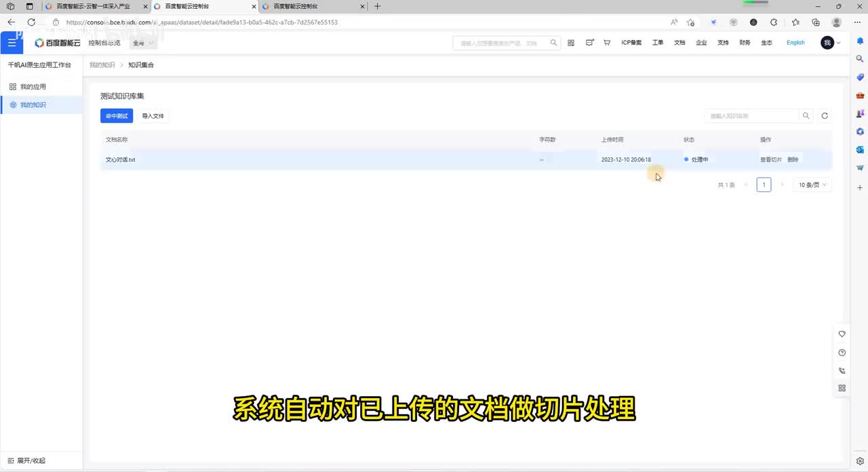
Task: Switch language via English link
Action: click(x=795, y=43)
